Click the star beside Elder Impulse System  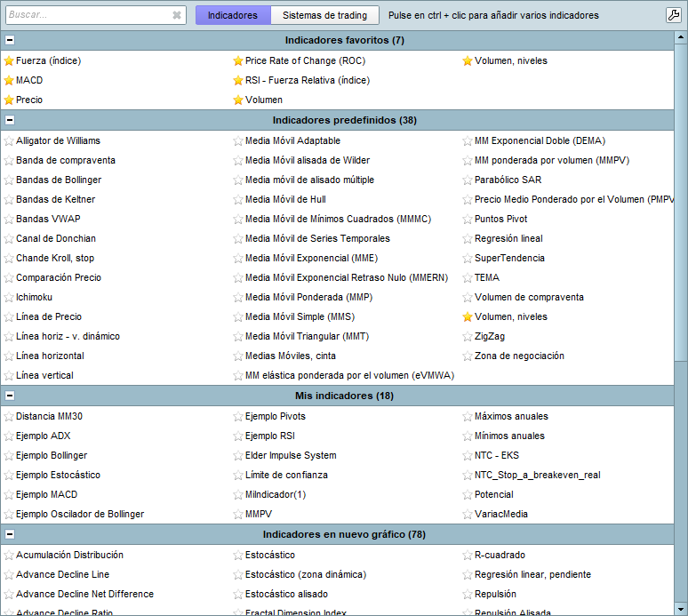[238, 456]
